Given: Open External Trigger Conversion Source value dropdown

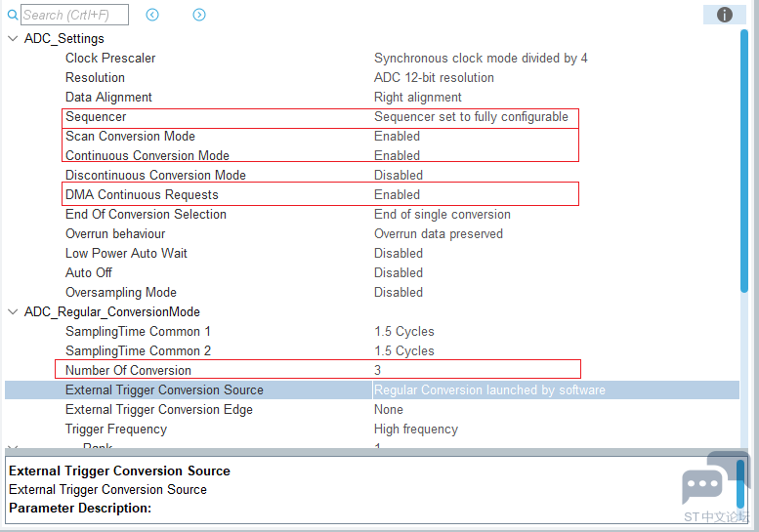Looking at the screenshot, I should tap(556, 389).
